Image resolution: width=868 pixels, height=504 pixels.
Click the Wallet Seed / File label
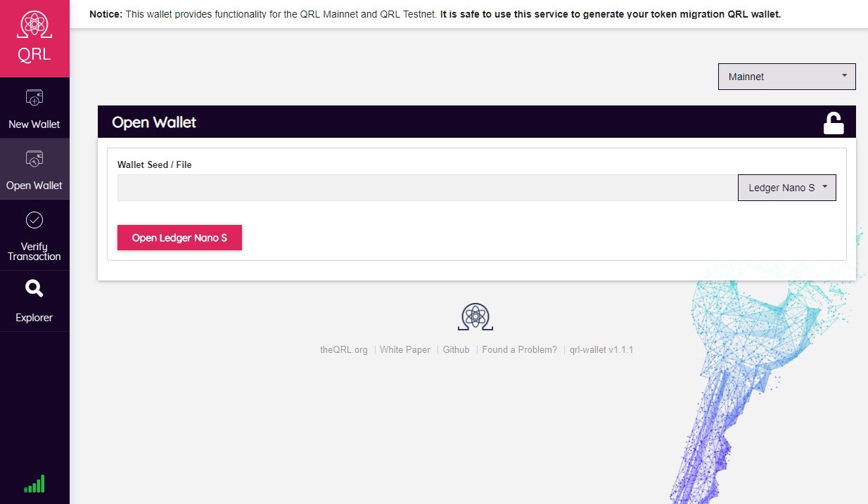tap(155, 164)
